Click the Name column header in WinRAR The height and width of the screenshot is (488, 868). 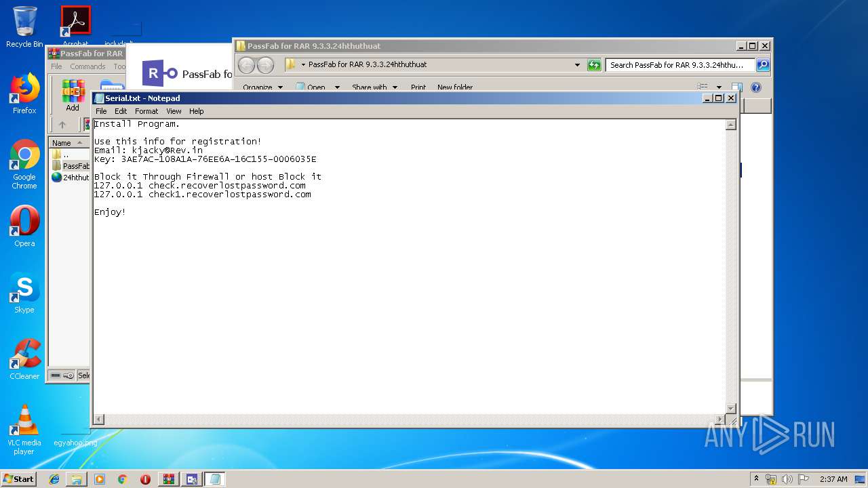(x=68, y=143)
